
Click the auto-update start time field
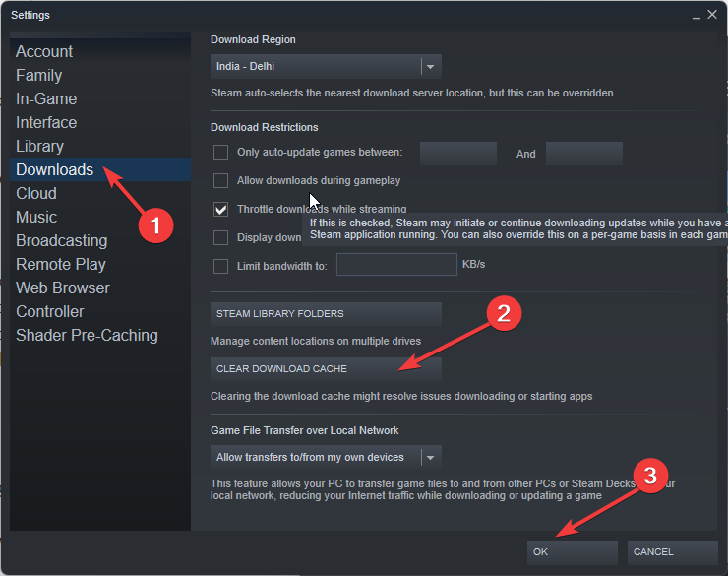[458, 154]
